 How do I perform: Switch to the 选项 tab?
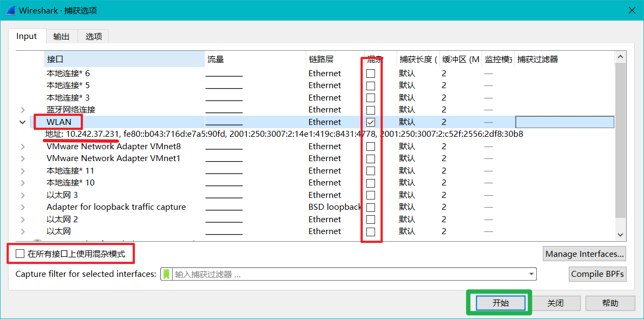94,37
